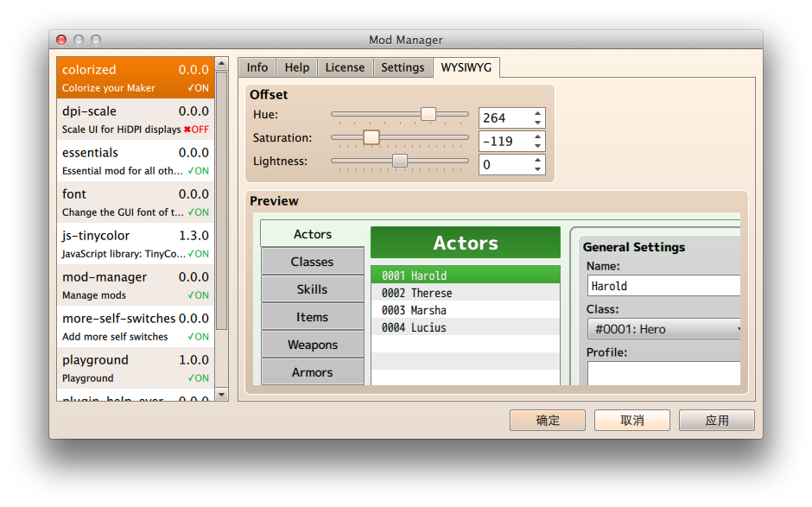Open the Skills preview tab
812x507 pixels.
(312, 289)
